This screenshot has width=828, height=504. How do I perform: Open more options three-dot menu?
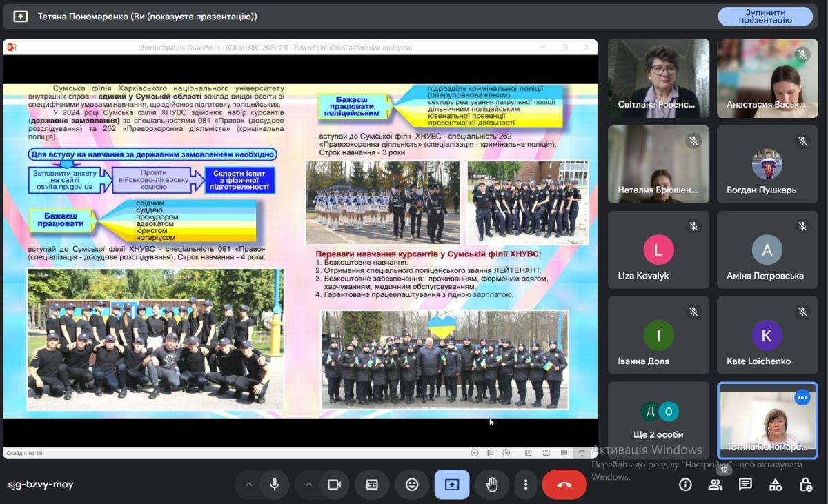tap(526, 484)
